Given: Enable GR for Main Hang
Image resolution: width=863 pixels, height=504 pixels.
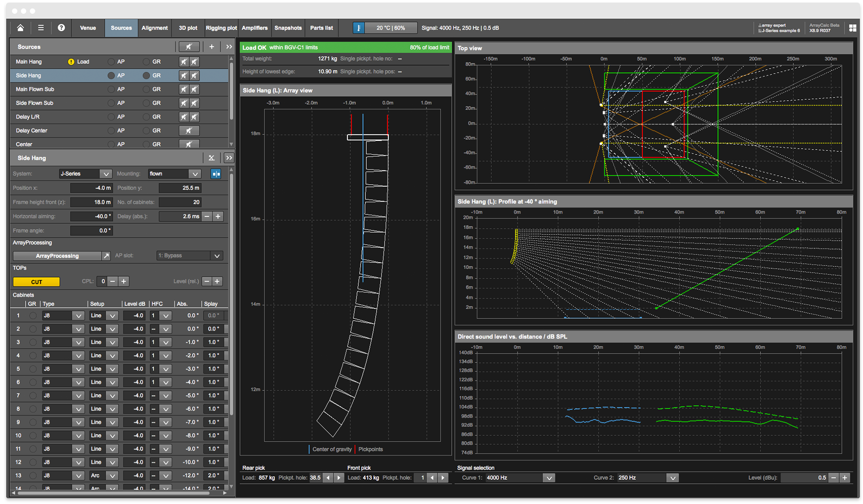Looking at the screenshot, I should pos(146,62).
